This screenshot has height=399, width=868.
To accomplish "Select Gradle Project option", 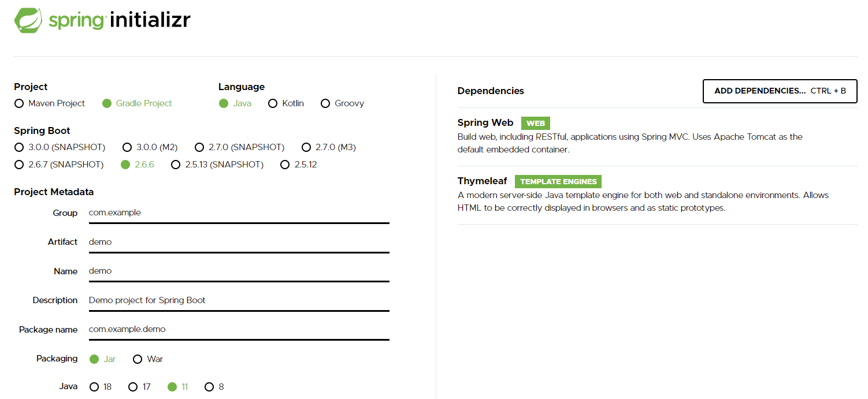I will [x=107, y=103].
